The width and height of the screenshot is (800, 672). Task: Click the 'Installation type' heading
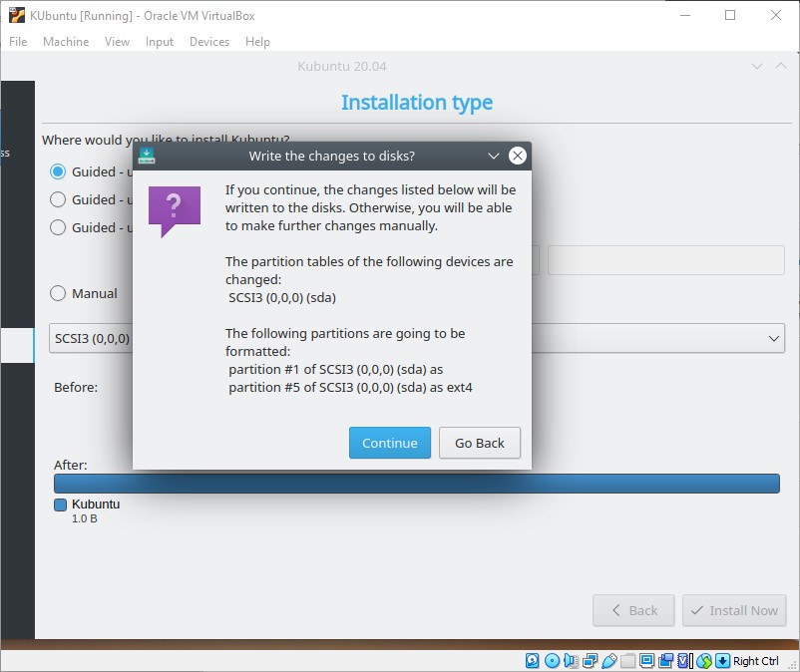[417, 103]
